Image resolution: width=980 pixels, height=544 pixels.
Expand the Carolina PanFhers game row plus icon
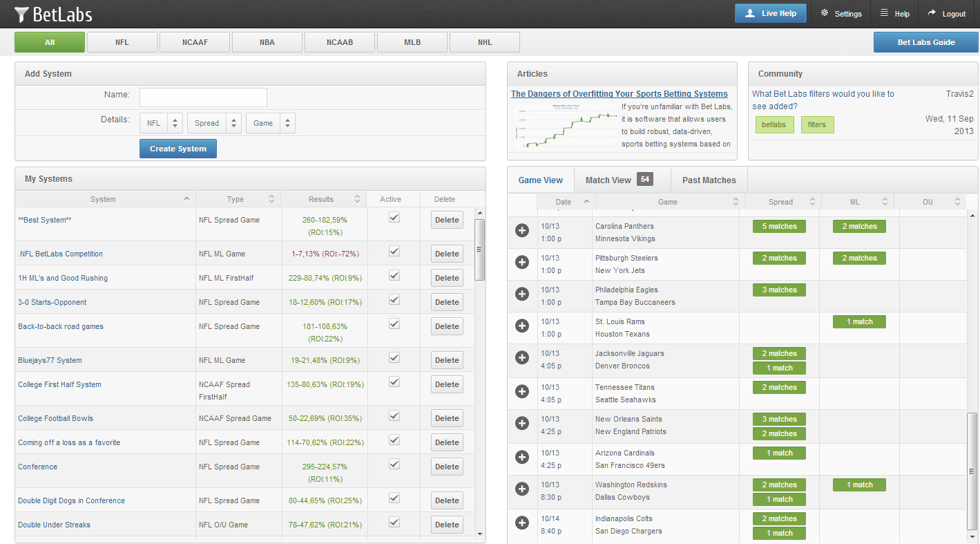click(x=522, y=230)
